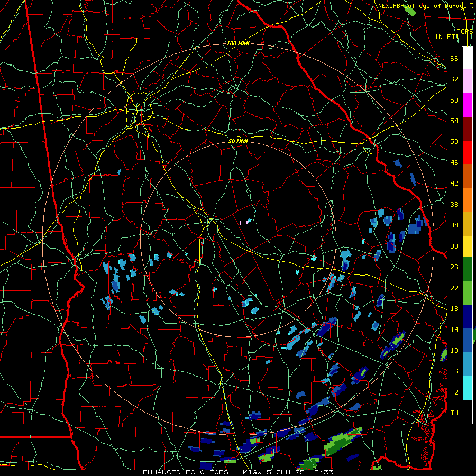
Task: Click the '18' legend value
Action: tap(454, 309)
